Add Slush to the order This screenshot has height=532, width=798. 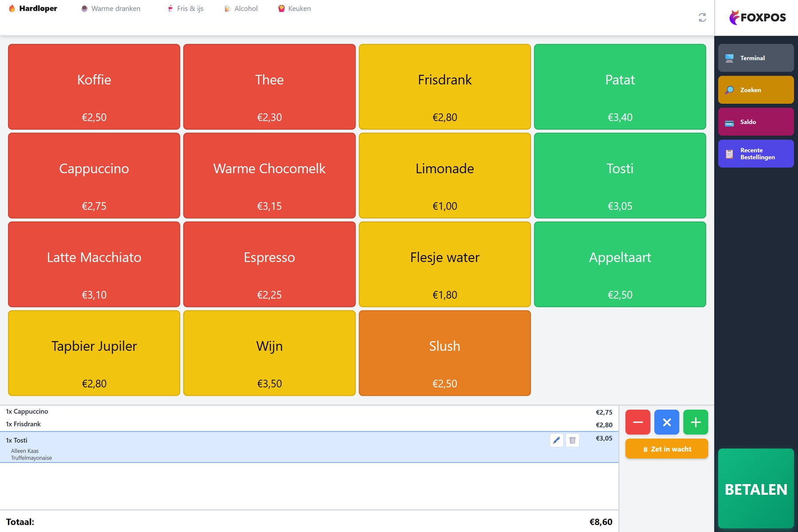(x=445, y=353)
